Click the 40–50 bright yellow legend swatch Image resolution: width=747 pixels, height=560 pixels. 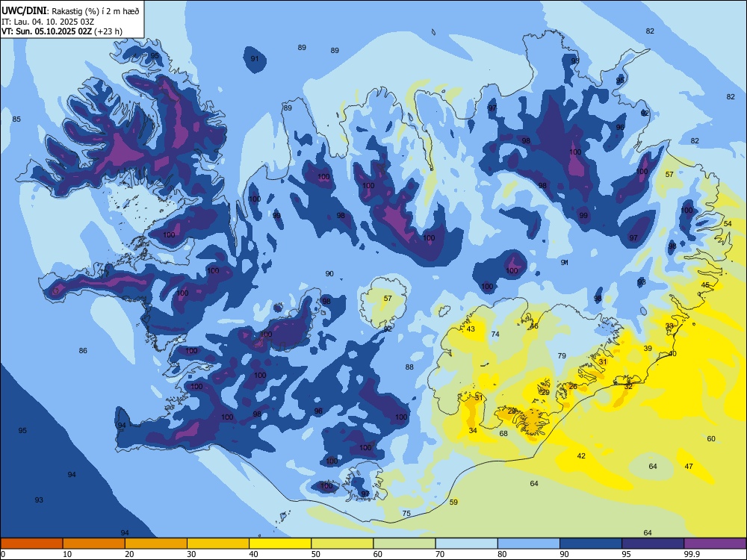[x=280, y=544]
